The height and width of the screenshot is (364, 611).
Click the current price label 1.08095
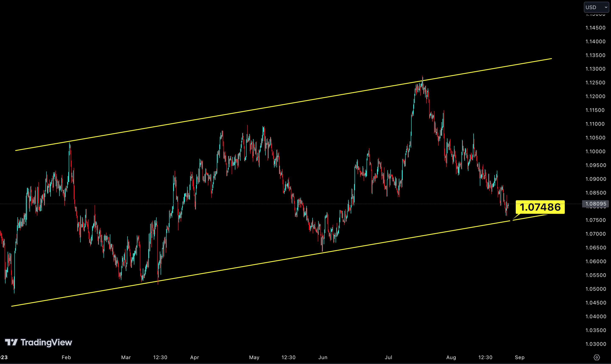(596, 204)
